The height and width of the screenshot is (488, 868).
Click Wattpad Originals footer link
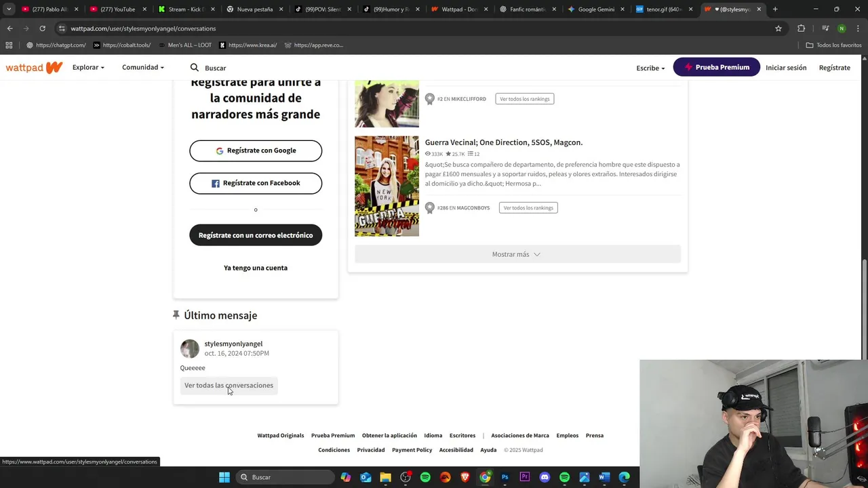pyautogui.click(x=281, y=436)
